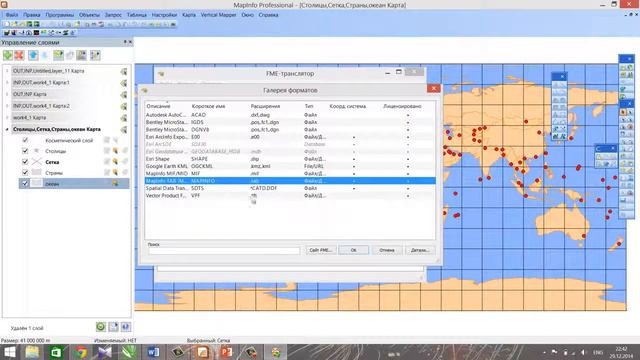Click Отмена button in format gallery
Screen dimensions: 640x360
tap(387, 250)
